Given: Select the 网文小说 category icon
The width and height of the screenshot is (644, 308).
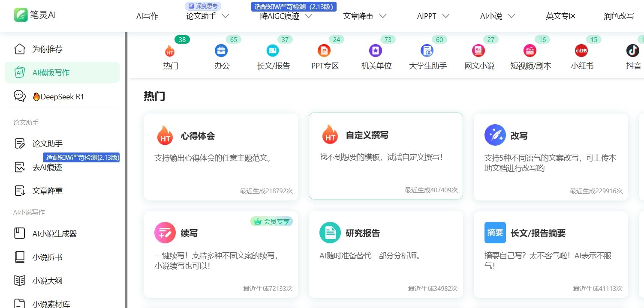Looking at the screenshot, I should pyautogui.click(x=478, y=51).
